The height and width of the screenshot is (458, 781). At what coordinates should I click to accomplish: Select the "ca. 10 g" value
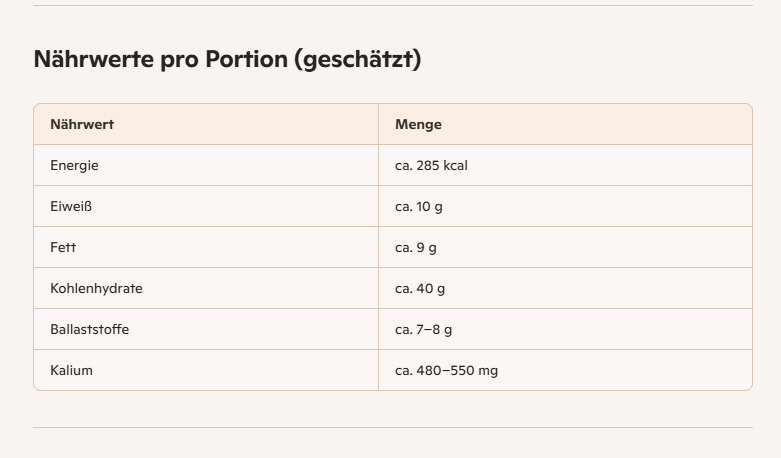[x=420, y=207]
